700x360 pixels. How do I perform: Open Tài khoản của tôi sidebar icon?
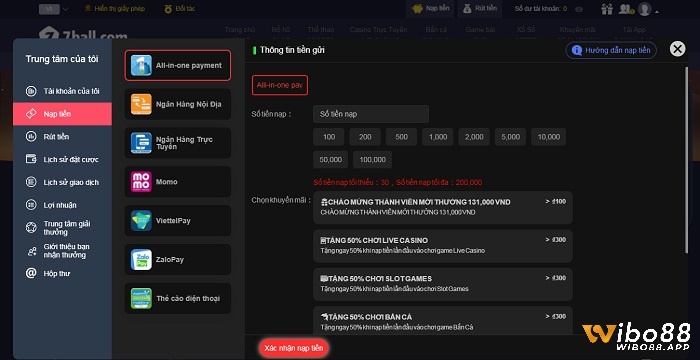point(31,91)
